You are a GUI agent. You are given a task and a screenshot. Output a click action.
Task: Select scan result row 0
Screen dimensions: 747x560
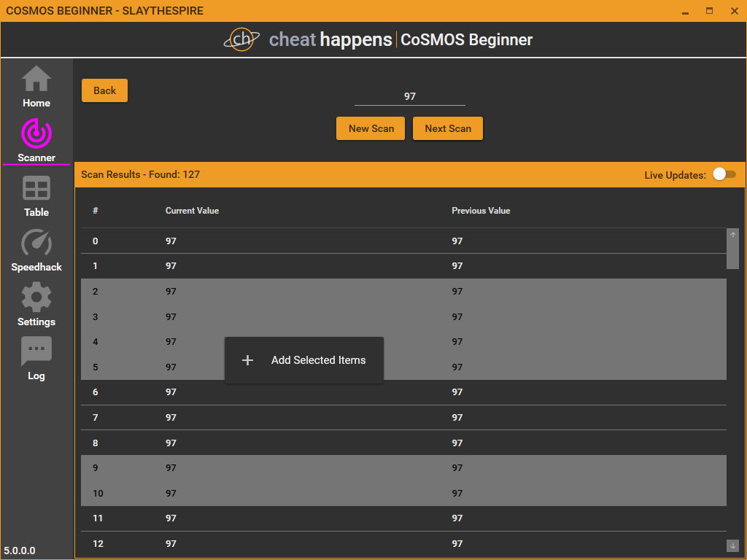pyautogui.click(x=292, y=241)
